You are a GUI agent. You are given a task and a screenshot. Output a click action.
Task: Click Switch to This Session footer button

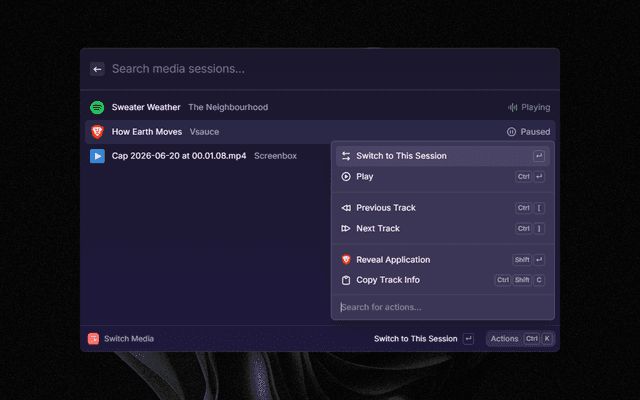pyautogui.click(x=424, y=338)
